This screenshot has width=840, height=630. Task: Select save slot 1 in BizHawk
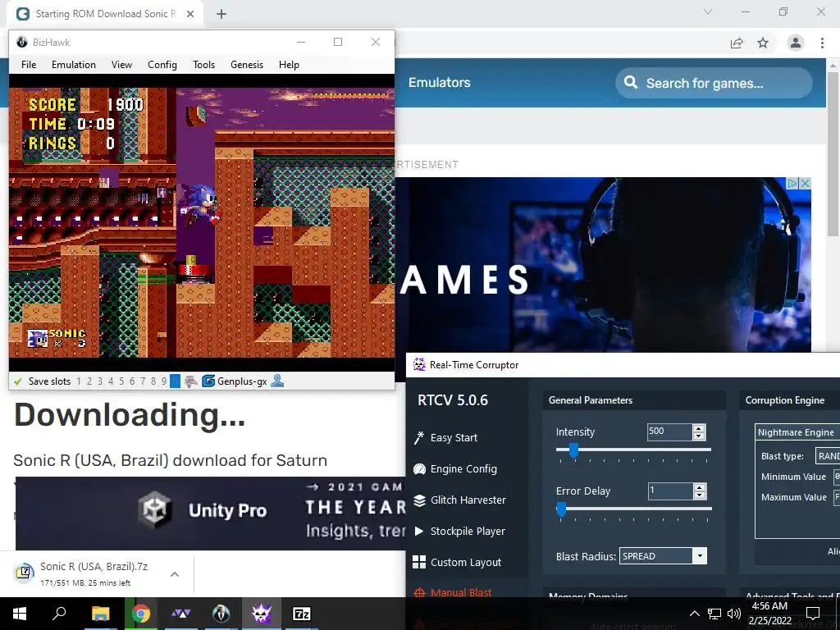pyautogui.click(x=79, y=381)
